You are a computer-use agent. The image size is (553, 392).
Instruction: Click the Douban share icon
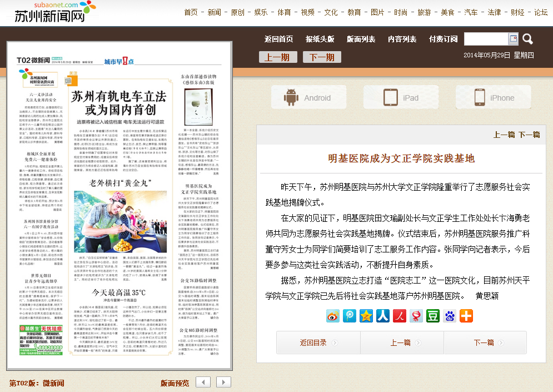click(x=433, y=316)
